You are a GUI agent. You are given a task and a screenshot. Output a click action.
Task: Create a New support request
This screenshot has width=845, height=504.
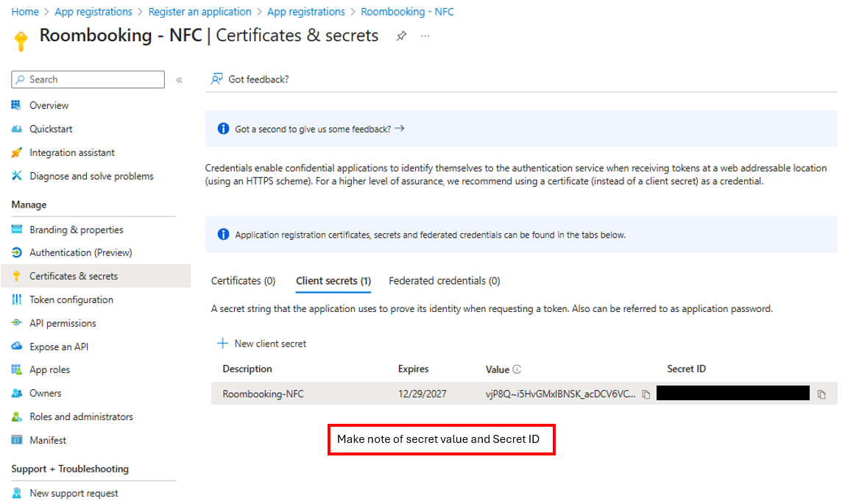tap(74, 493)
